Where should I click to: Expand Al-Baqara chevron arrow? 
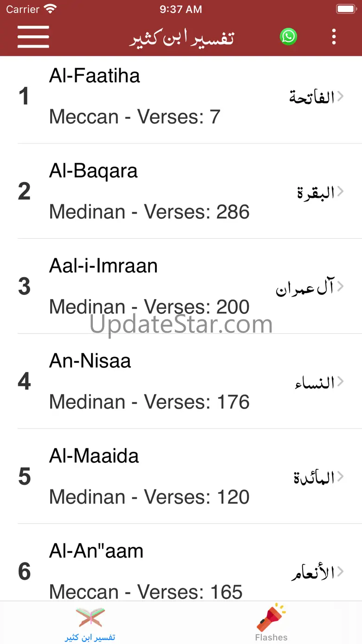[x=340, y=191]
